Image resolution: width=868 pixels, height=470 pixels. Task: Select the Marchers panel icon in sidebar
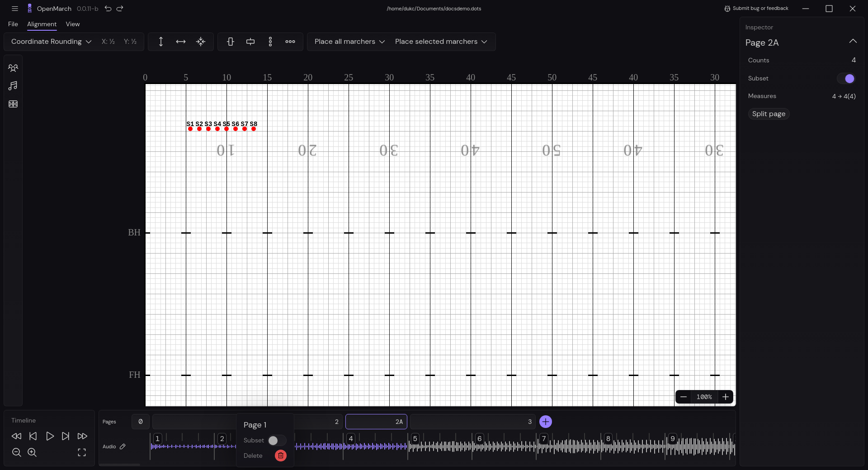pyautogui.click(x=13, y=68)
